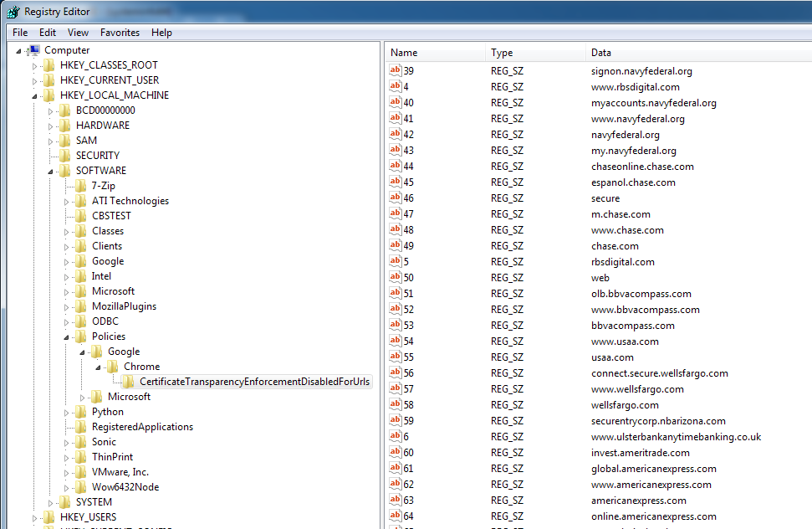Open the File menu

click(20, 33)
